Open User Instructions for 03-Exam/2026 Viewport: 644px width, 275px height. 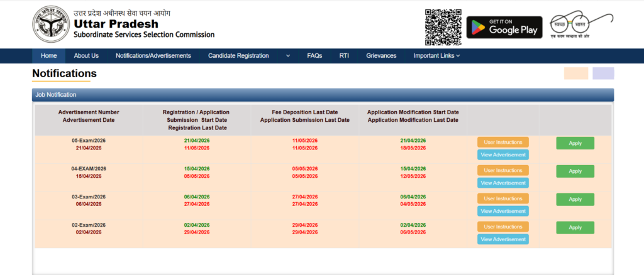tap(502, 198)
